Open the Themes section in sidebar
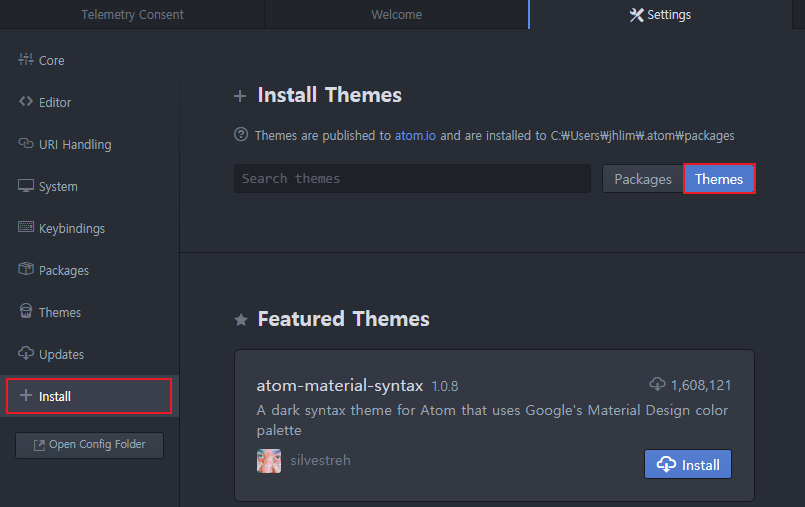The height and width of the screenshot is (507, 805). click(x=90, y=313)
